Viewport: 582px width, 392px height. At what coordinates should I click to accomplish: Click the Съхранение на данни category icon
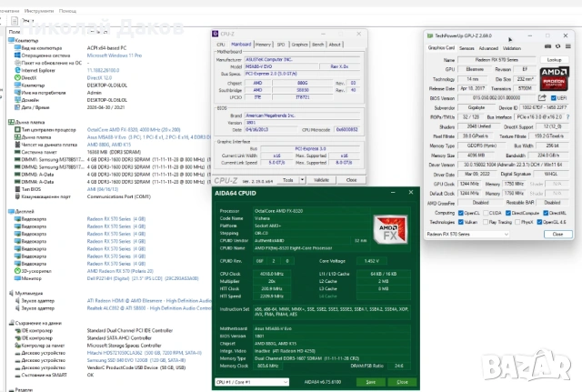[11, 323]
